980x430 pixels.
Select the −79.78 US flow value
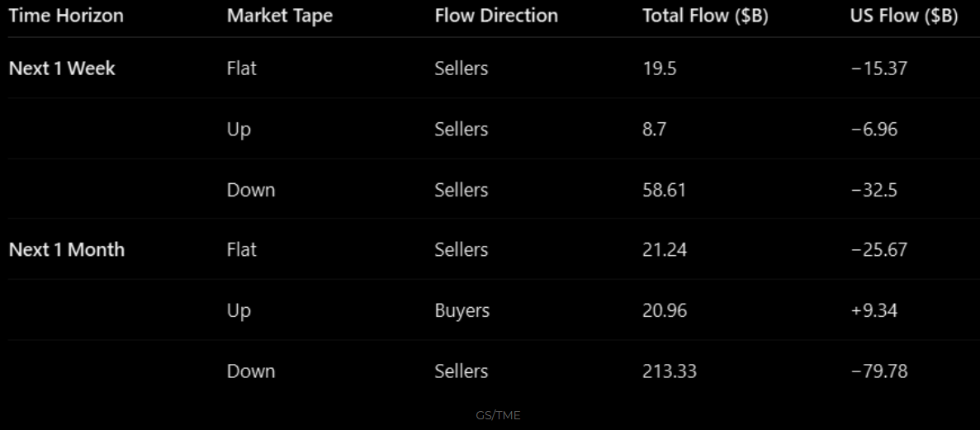878,371
